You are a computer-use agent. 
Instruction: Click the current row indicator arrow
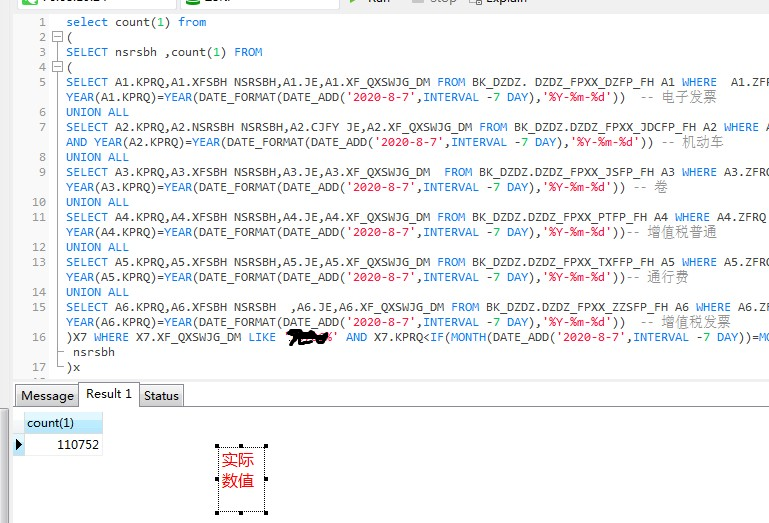(x=18, y=444)
